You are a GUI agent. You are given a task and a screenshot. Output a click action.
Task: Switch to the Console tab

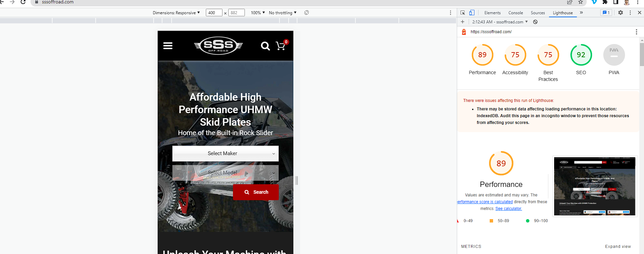[515, 13]
